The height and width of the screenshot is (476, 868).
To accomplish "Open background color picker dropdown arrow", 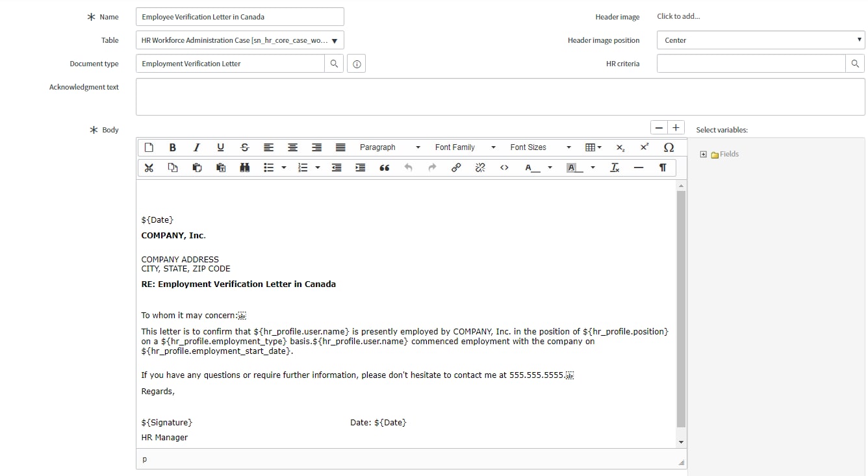I will click(593, 168).
